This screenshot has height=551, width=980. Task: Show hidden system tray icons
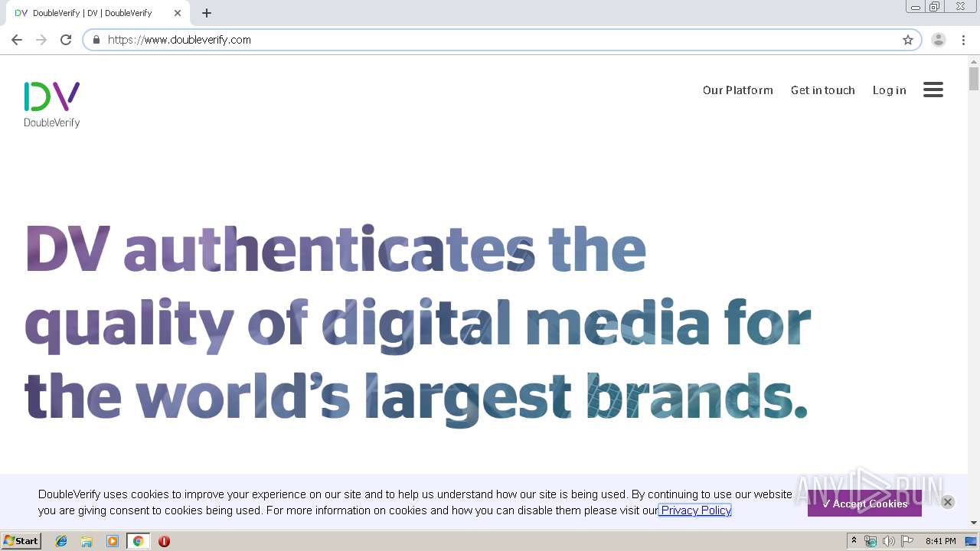854,541
